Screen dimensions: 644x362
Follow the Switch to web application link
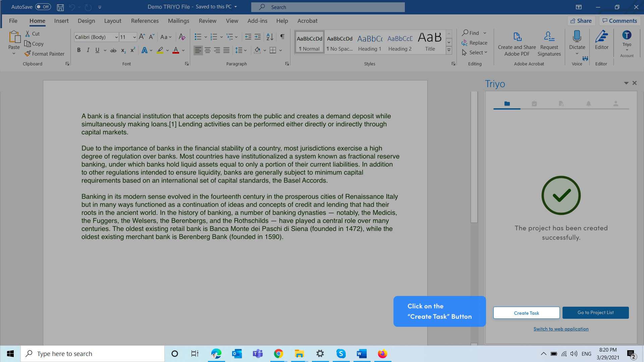(561, 329)
